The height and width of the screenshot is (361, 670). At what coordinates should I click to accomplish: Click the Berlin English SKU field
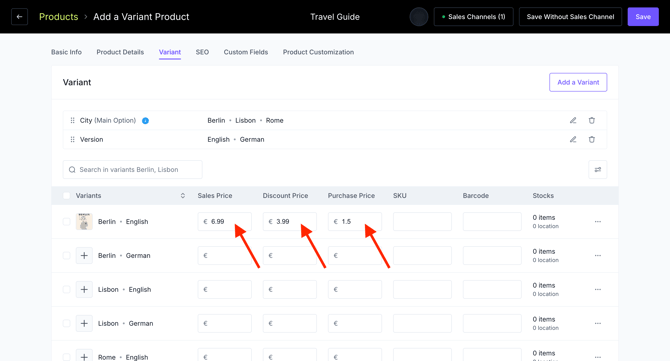[422, 222]
